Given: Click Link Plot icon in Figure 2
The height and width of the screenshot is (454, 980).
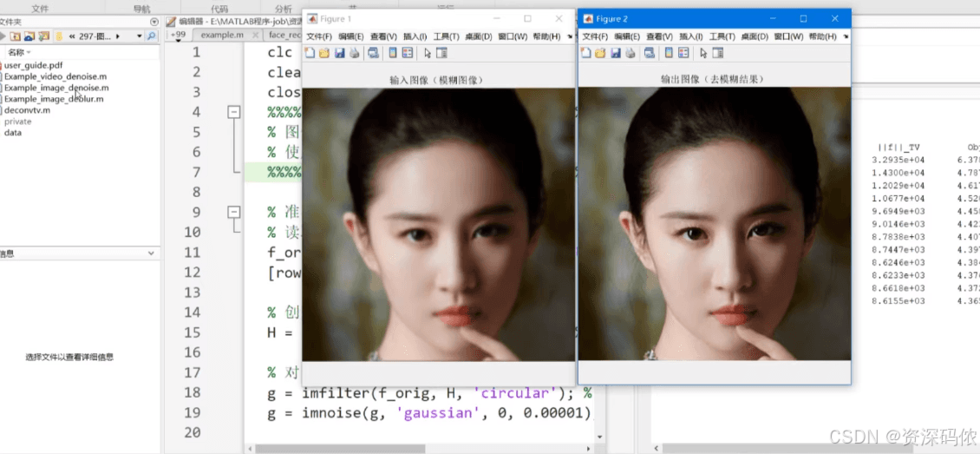Looking at the screenshot, I should pyautogui.click(x=650, y=53).
